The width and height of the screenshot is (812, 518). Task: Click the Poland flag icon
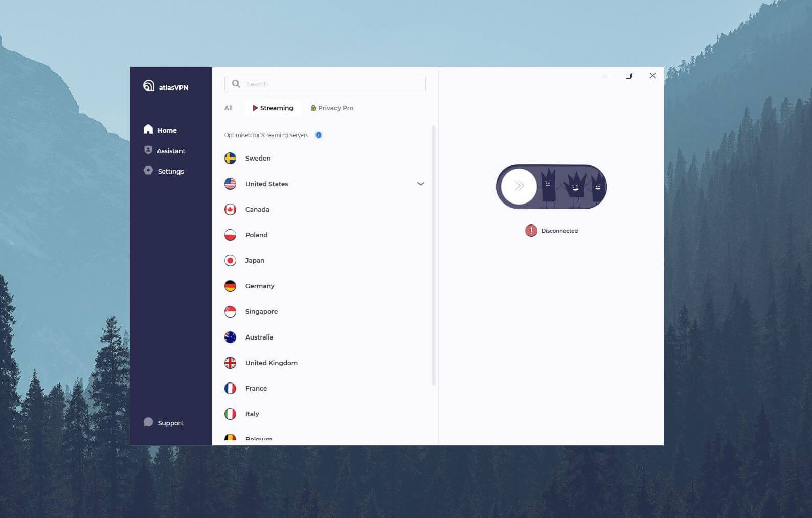tap(231, 235)
